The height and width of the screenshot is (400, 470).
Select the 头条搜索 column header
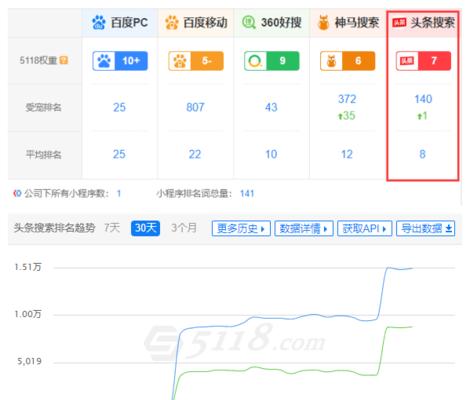[x=423, y=23]
